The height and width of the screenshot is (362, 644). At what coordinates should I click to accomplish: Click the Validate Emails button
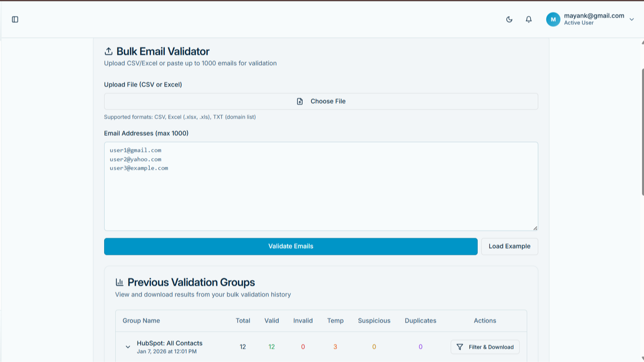click(290, 246)
